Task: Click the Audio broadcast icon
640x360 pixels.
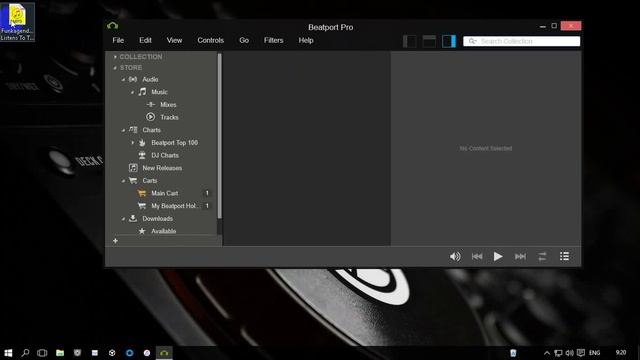Action: (133, 79)
